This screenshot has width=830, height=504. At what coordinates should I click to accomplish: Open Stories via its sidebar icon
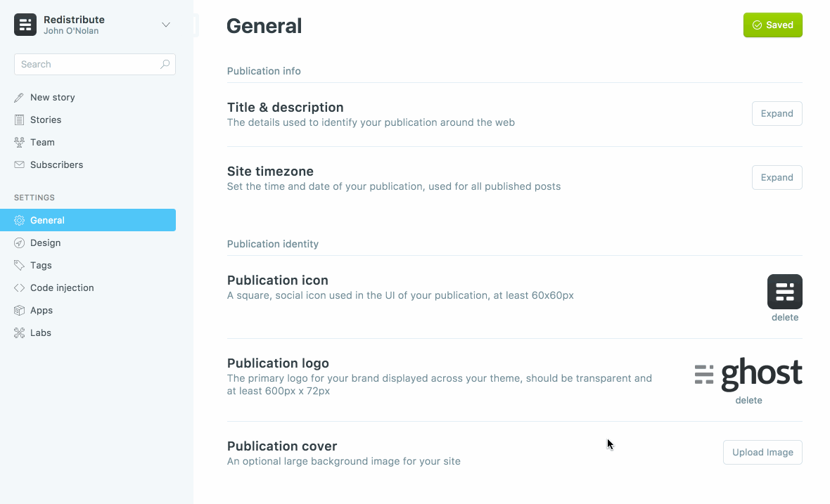point(19,119)
